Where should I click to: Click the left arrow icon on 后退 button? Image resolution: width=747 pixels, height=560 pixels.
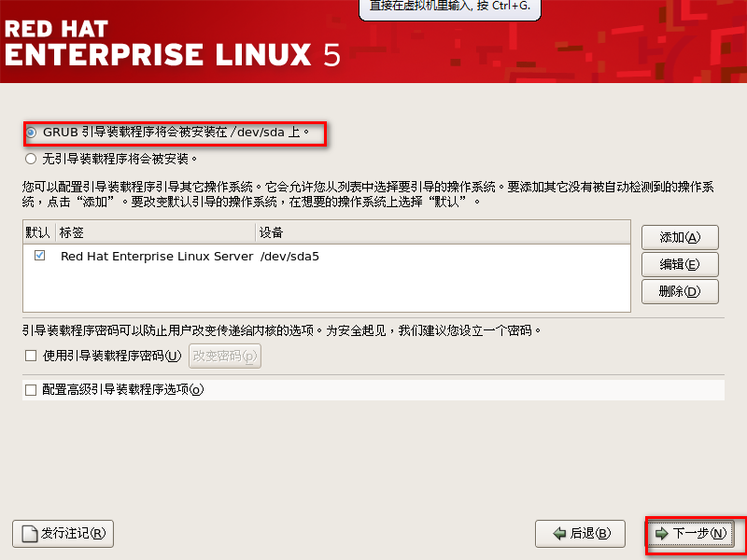(x=559, y=533)
